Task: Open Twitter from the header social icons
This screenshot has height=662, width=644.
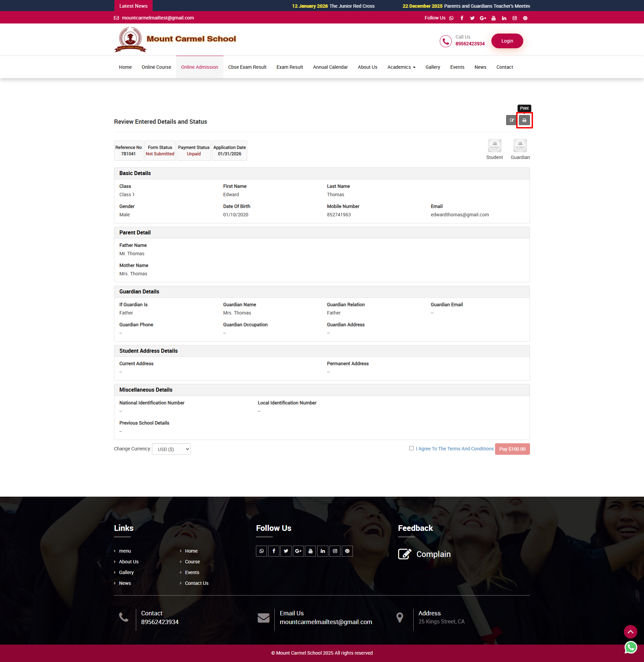Action: [x=472, y=18]
